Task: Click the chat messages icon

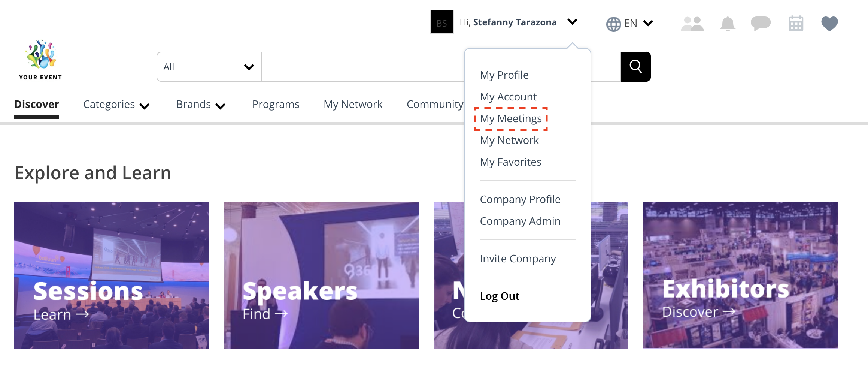Action: coord(761,23)
